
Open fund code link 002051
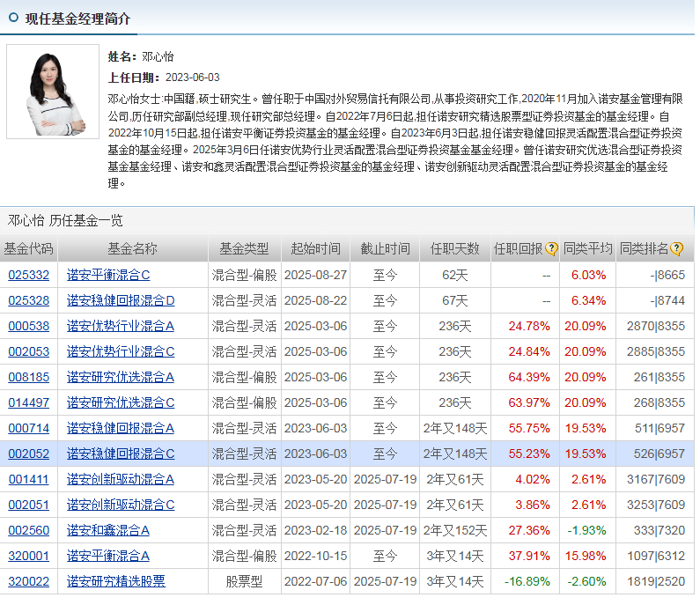tap(28, 505)
